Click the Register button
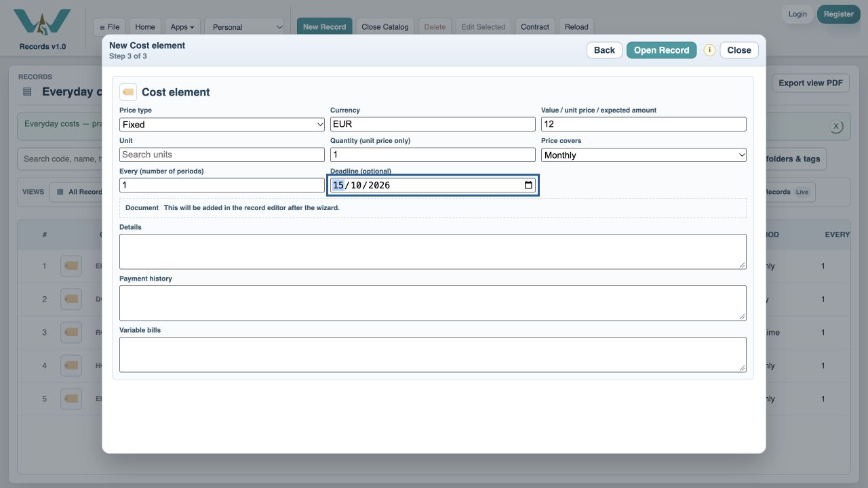The height and width of the screenshot is (488, 868). point(839,14)
